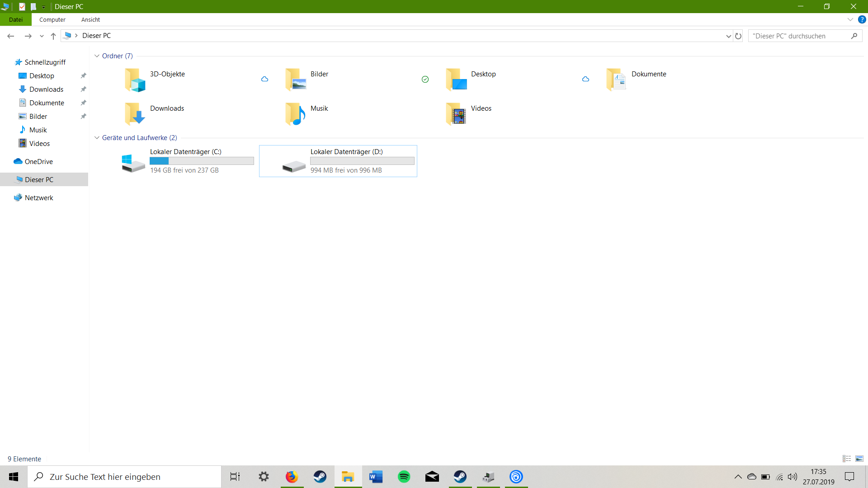This screenshot has height=488, width=868.
Task: Open the 3D-Objekte folder icon
Action: pos(135,80)
